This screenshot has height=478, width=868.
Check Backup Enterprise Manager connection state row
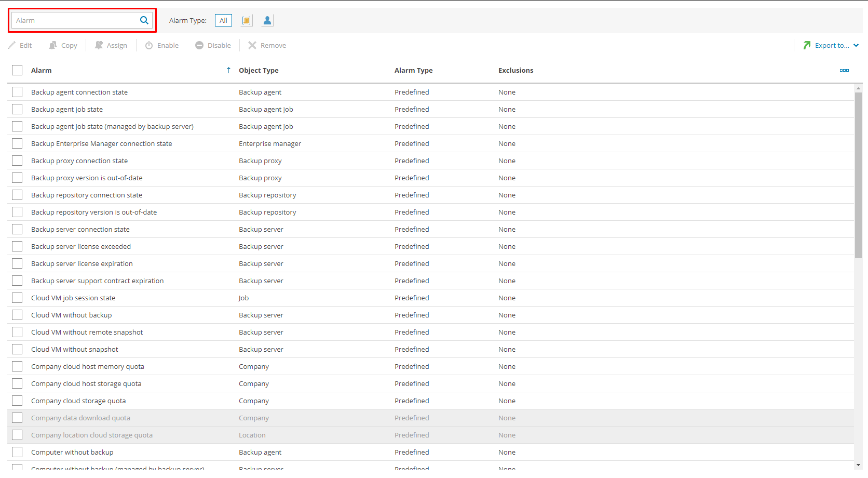17,143
